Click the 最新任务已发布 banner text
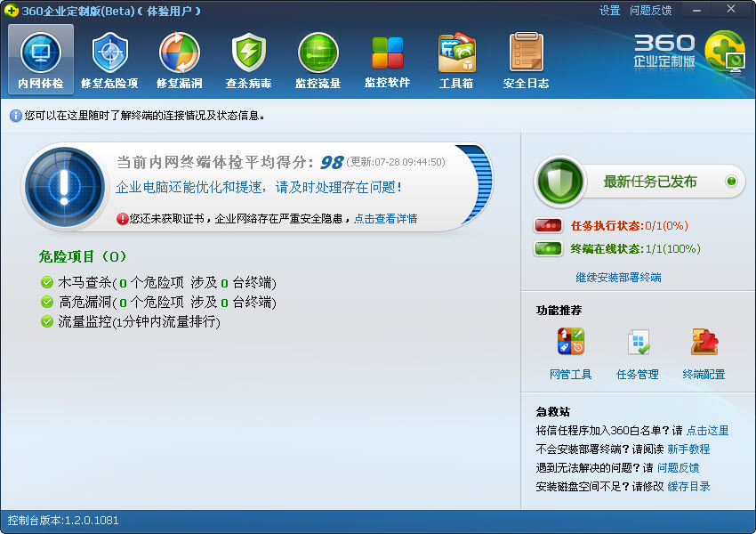 point(650,182)
